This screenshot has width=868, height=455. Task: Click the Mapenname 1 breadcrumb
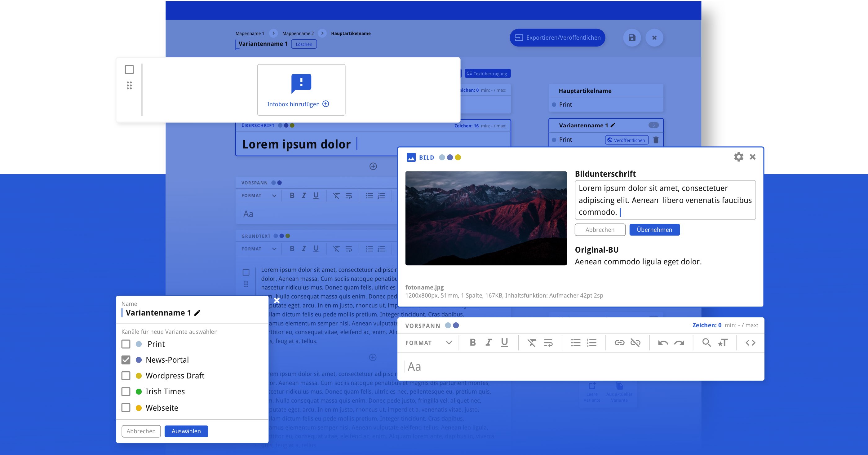point(250,33)
